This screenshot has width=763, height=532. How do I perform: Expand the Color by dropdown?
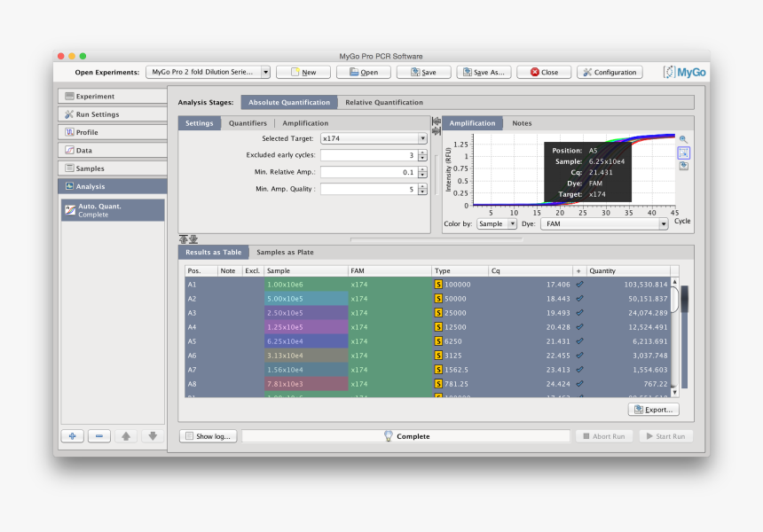(497, 224)
